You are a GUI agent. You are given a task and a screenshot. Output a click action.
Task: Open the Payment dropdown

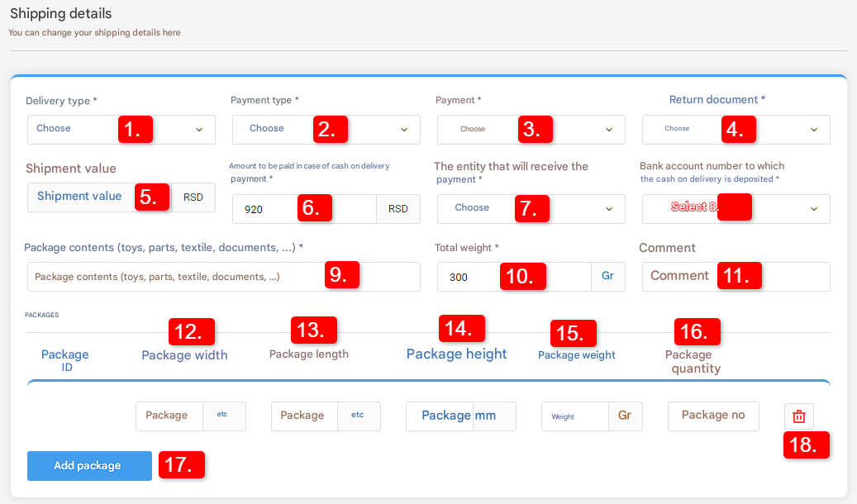(531, 130)
